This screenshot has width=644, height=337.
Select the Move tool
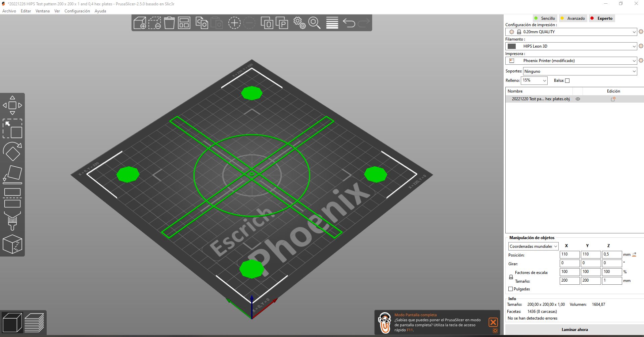[x=12, y=105]
